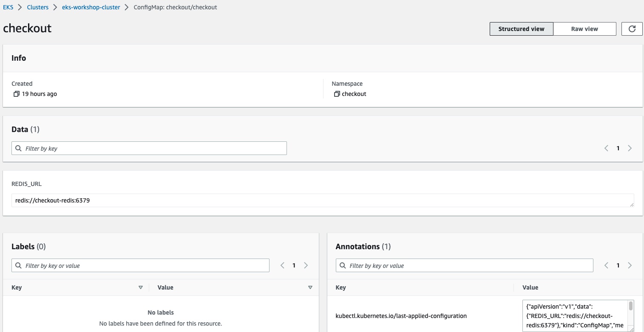Image resolution: width=644 pixels, height=332 pixels.
Task: Open the EKS breadcrumb link
Action: (x=8, y=7)
